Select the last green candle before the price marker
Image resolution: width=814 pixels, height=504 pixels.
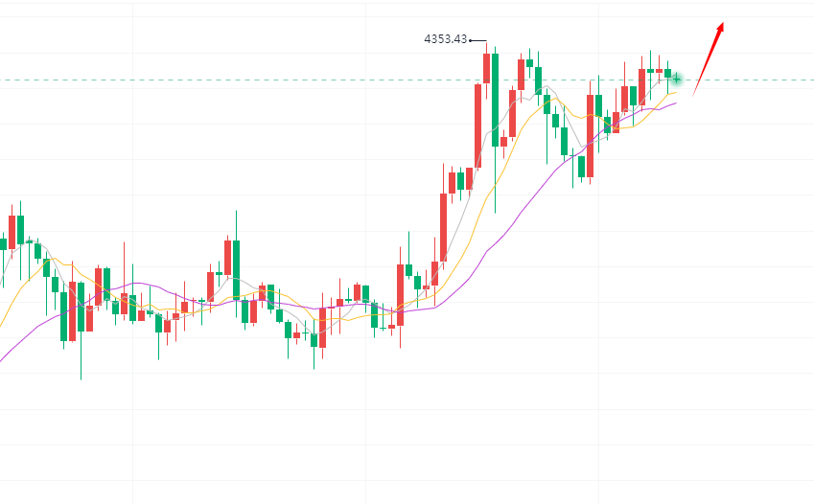click(668, 73)
